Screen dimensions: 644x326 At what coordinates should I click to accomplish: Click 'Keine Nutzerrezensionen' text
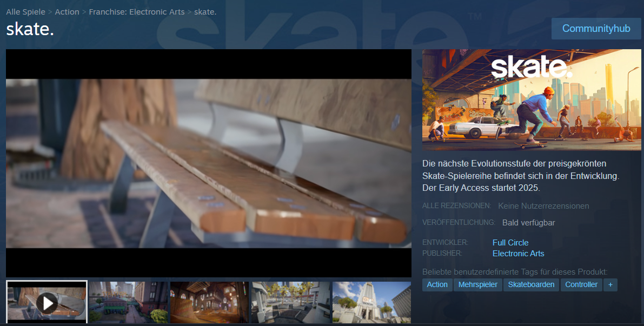point(543,206)
